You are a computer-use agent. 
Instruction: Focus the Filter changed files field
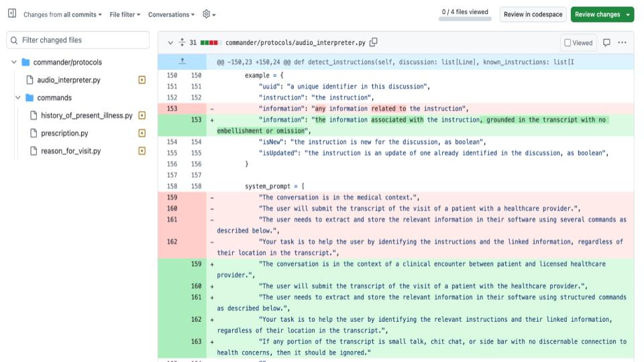pyautogui.click(x=78, y=40)
